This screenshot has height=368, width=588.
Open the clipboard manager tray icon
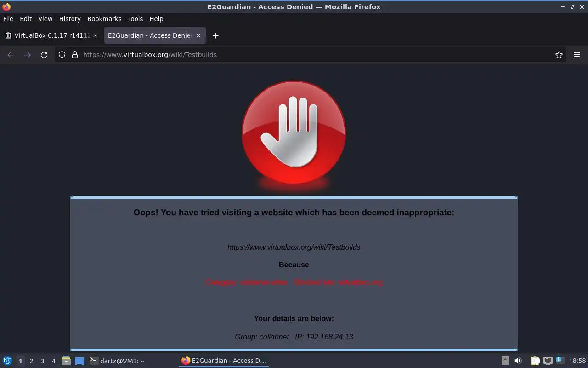(535, 361)
